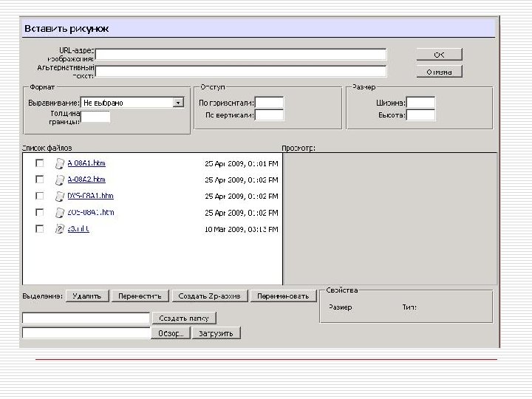Click the По горизонтали indent field
The width and height of the screenshot is (532, 399).
tap(269, 103)
